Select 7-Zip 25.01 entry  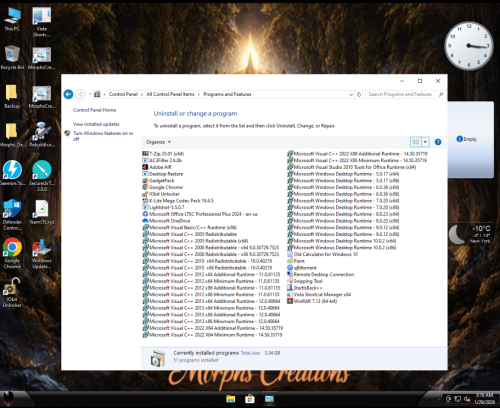(163, 154)
